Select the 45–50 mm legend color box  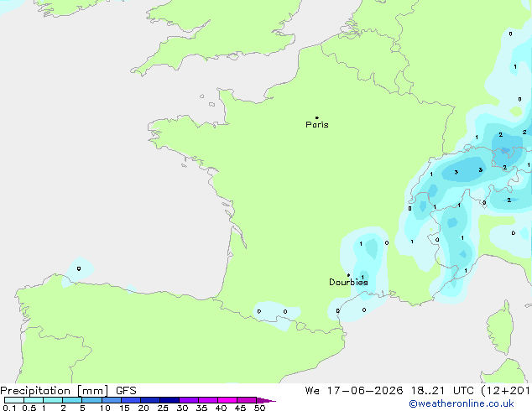(x=247, y=400)
